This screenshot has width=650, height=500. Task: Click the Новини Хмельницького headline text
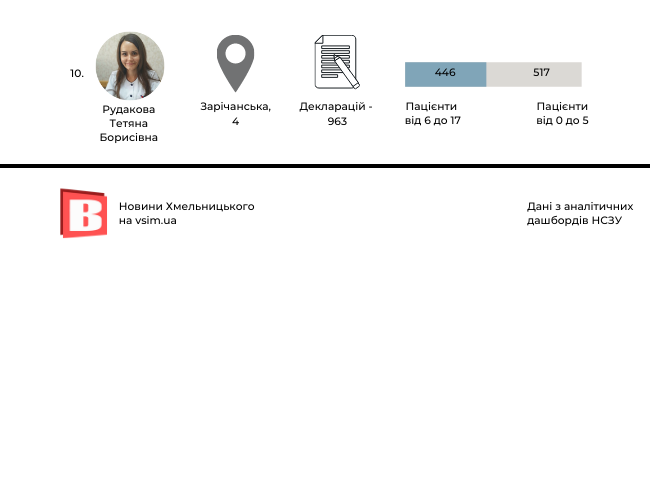pyautogui.click(x=186, y=206)
